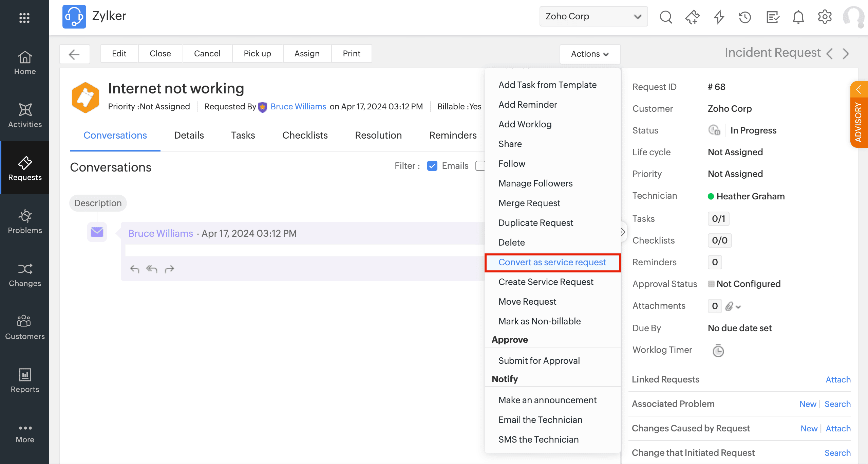Click the recent history clock icon
868x464 pixels.
click(x=745, y=17)
